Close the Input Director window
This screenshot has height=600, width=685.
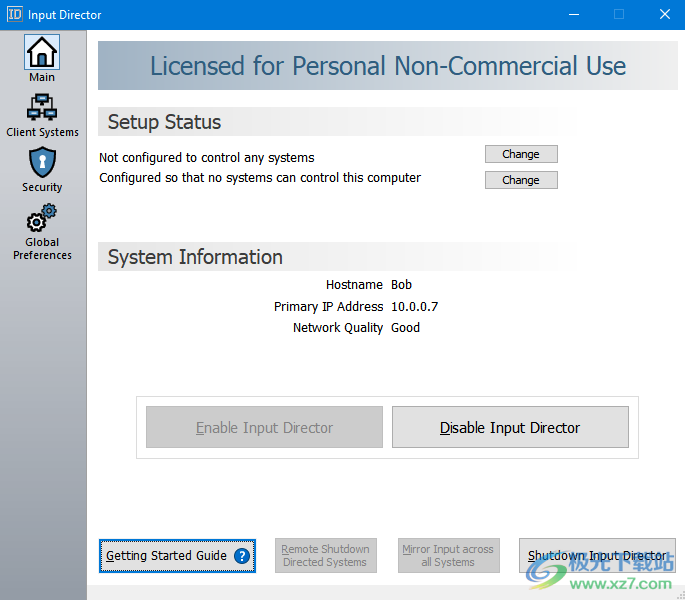664,14
